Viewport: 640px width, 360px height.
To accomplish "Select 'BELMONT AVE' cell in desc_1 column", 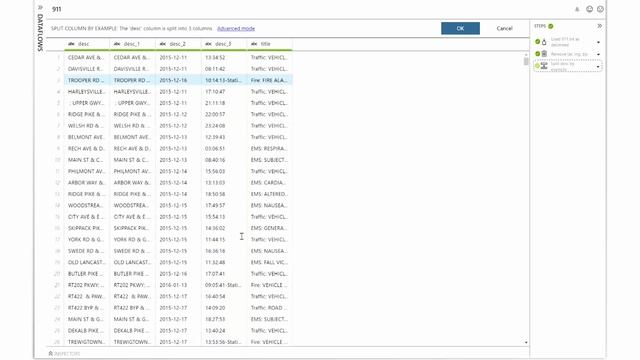I will pos(132,137).
